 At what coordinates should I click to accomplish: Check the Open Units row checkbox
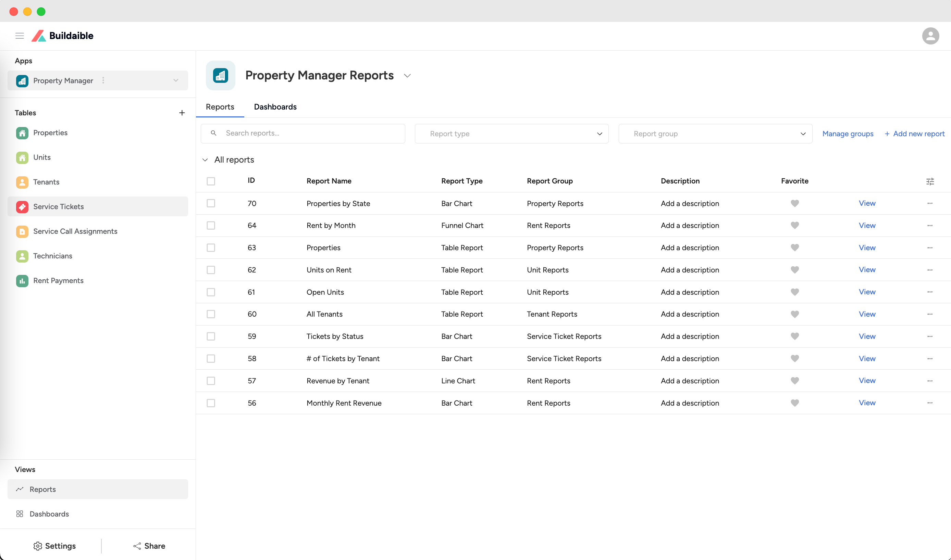click(x=211, y=292)
